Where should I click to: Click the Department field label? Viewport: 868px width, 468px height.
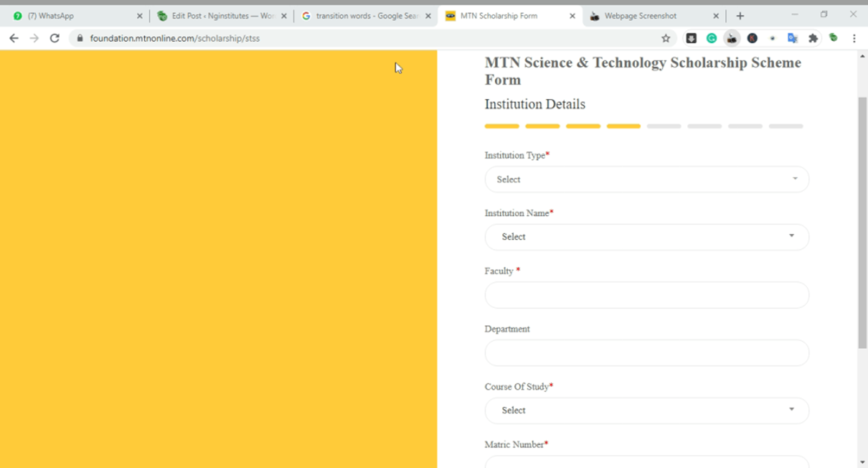click(507, 329)
